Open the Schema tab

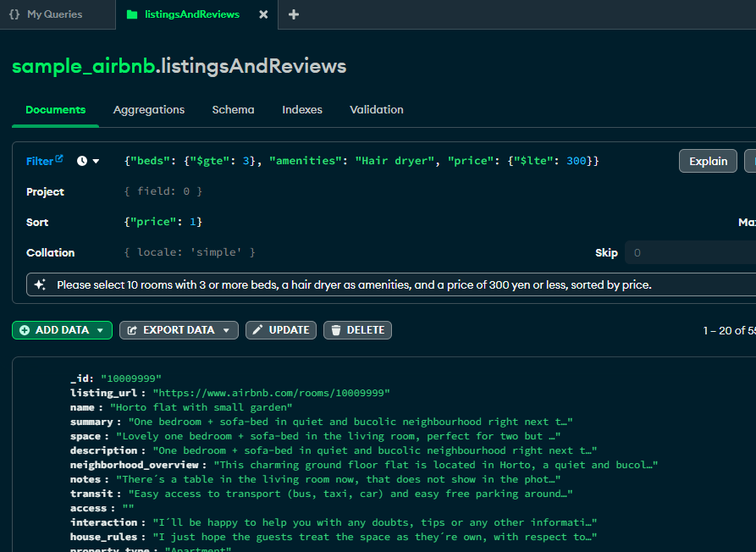[x=233, y=110]
